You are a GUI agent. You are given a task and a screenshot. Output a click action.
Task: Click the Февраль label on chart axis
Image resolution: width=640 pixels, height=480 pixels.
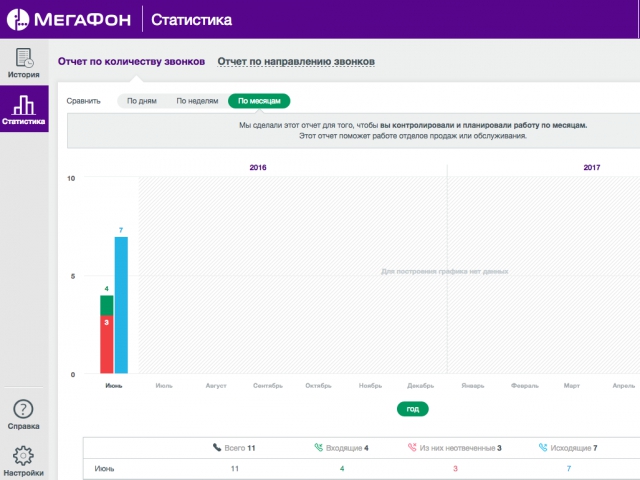(x=525, y=386)
